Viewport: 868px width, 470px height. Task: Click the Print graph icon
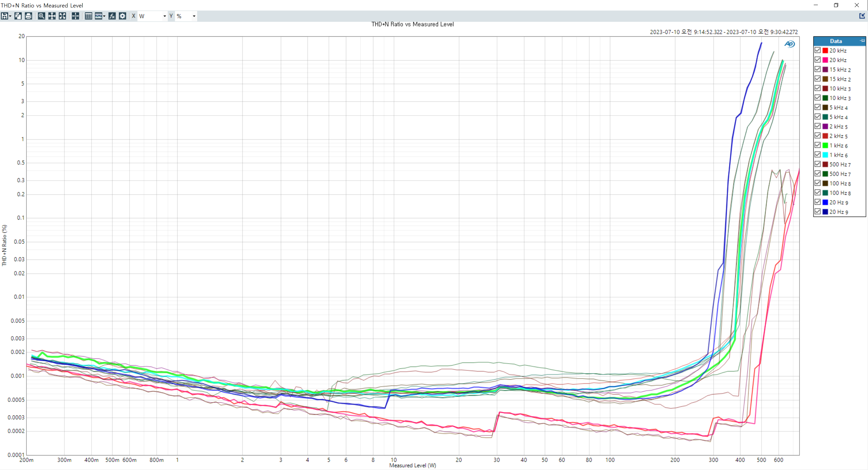point(28,16)
